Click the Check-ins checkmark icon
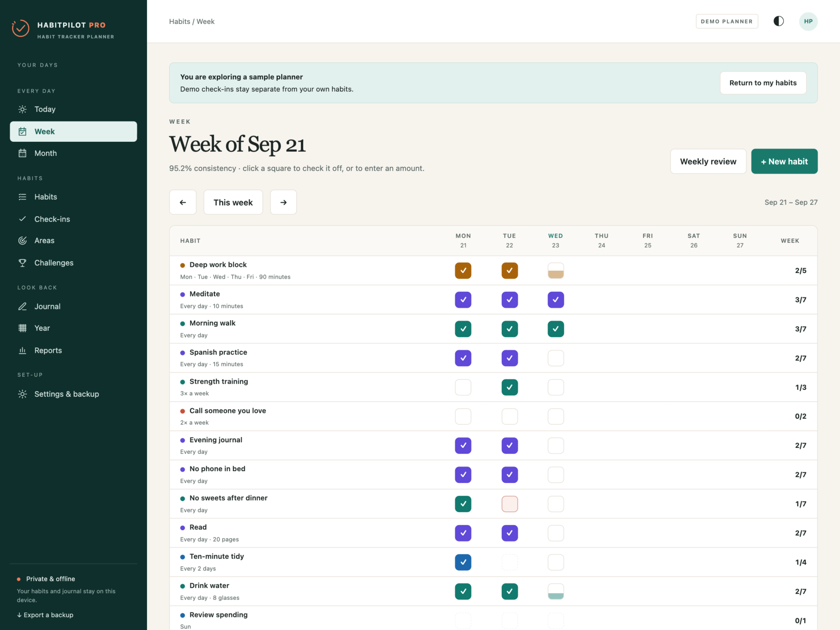 coord(22,219)
